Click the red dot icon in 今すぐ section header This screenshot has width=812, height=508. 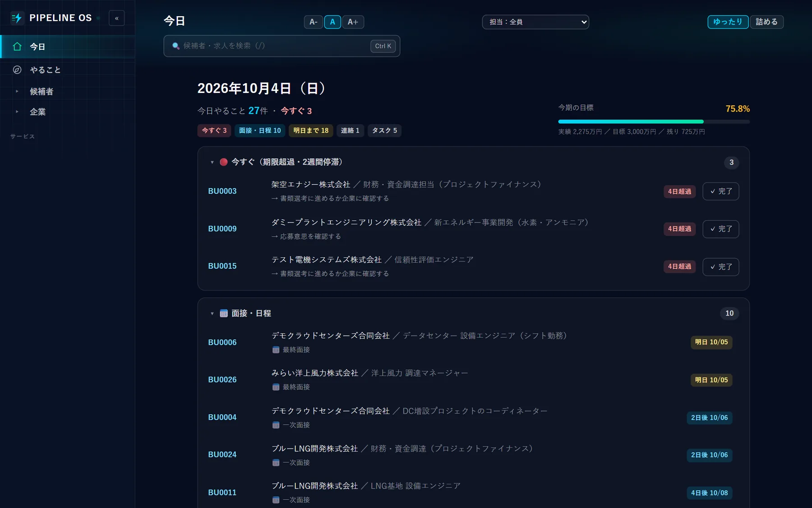click(x=223, y=162)
